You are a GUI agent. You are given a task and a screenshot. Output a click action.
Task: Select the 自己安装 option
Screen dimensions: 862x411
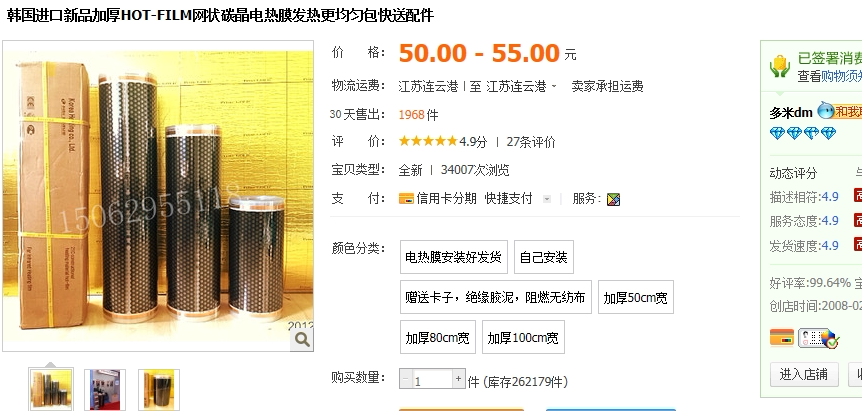point(544,257)
